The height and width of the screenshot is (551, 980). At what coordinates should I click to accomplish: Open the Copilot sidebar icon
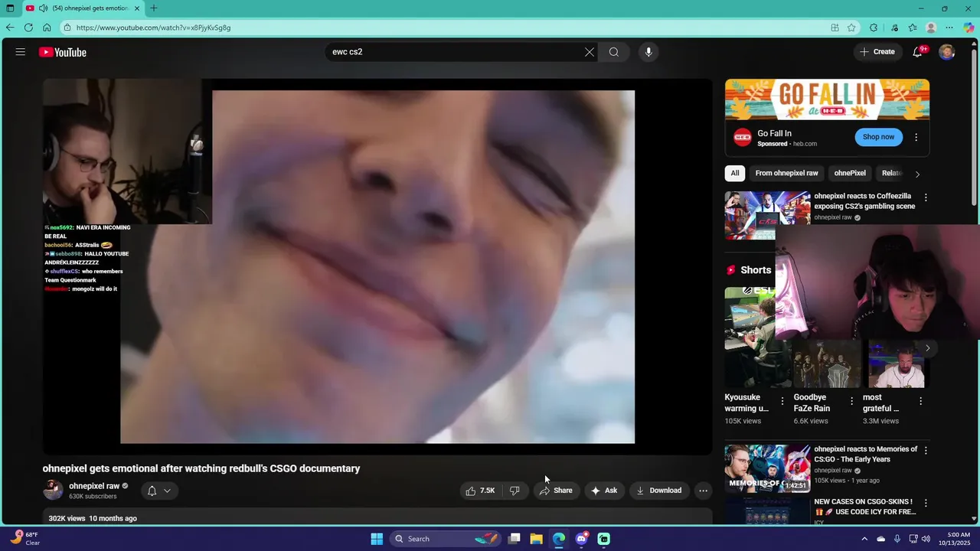(969, 28)
